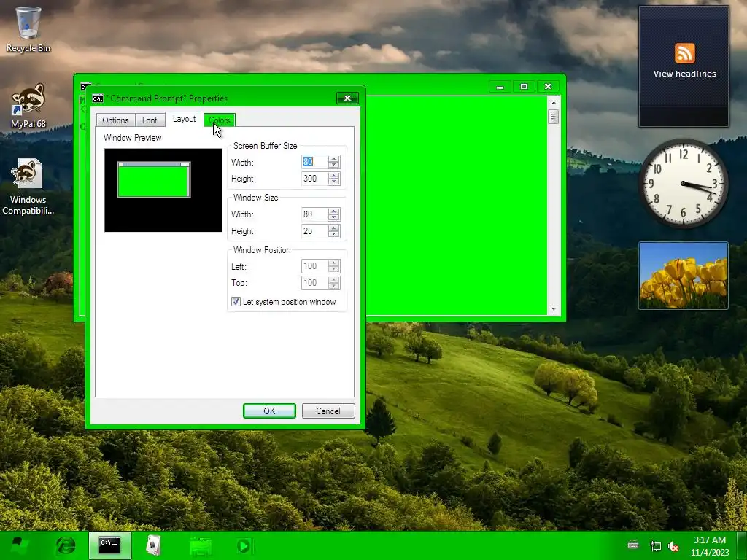Click the on-screen keyboard tray icon
The image size is (747, 560).
[633, 545]
